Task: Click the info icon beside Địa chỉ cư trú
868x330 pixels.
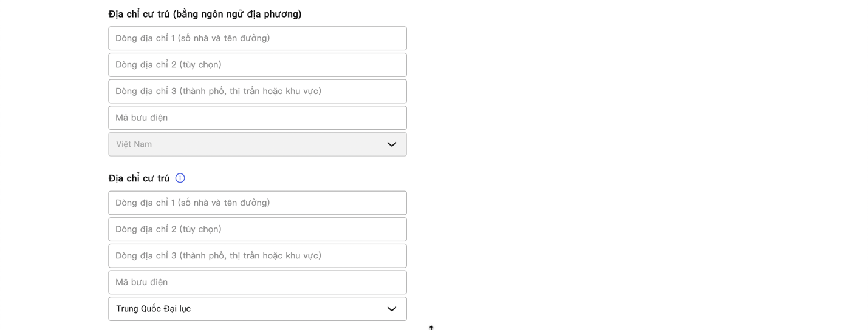Action: tap(180, 178)
